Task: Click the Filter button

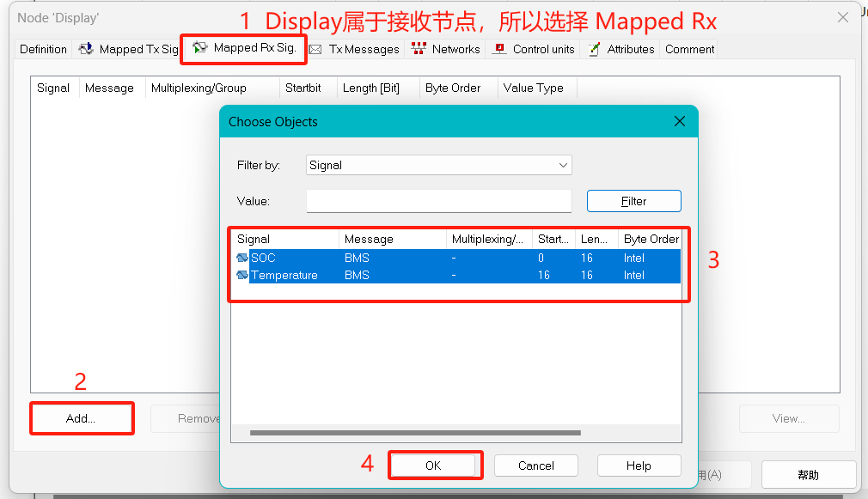Action: 633,200
